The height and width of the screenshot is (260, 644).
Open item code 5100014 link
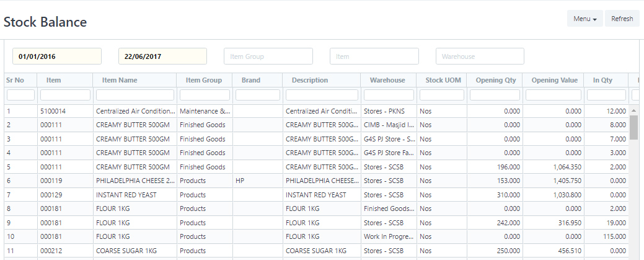(53, 111)
